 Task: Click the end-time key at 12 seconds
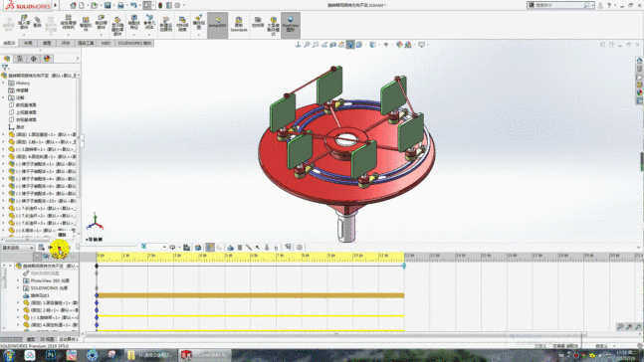(x=404, y=266)
